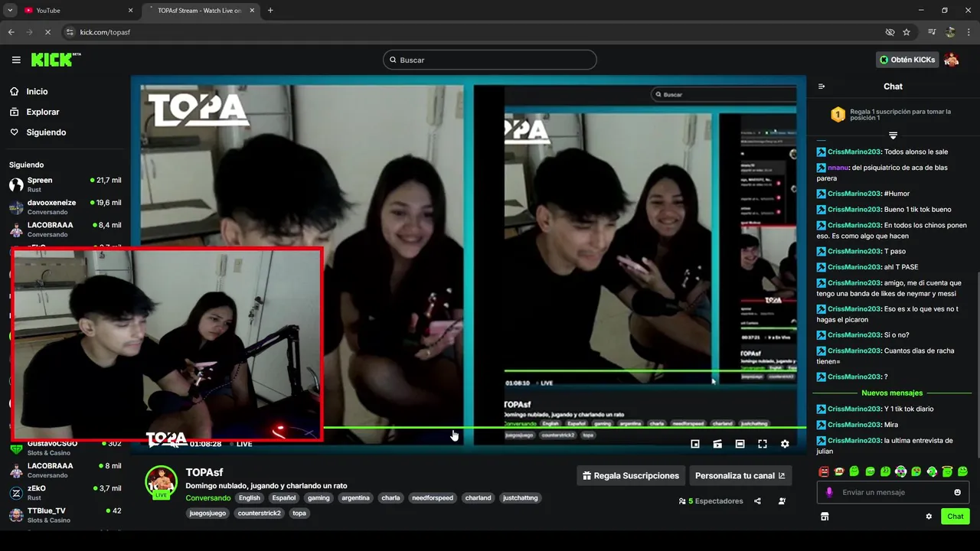This screenshot has width=980, height=551.
Task: Open tab search dropdown
Action: click(x=10, y=10)
